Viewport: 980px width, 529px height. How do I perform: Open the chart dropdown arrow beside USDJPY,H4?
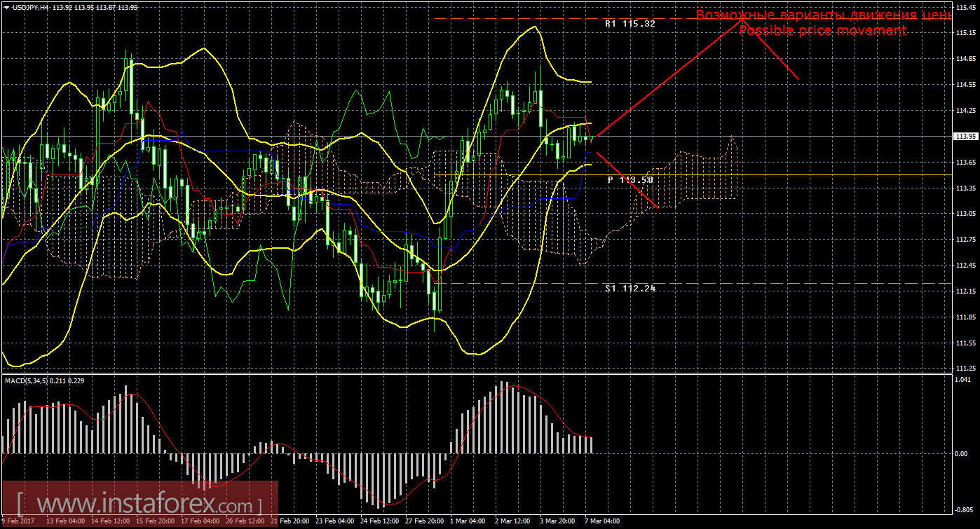6,6
